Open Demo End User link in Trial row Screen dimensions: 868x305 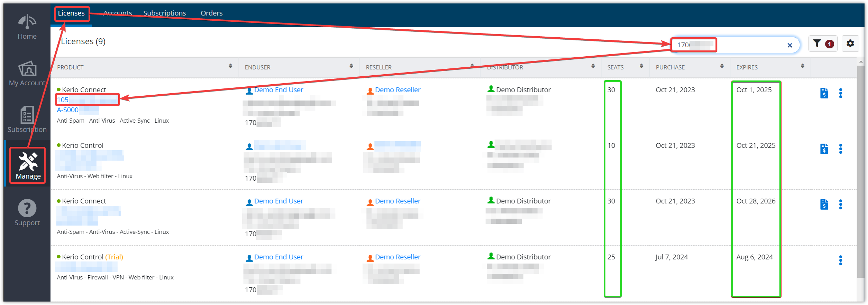(x=278, y=257)
